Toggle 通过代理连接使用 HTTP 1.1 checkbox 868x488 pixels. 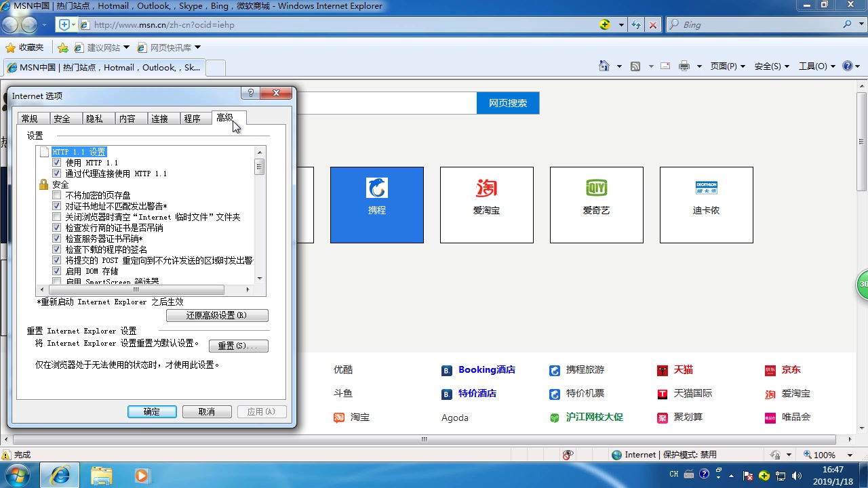coord(57,174)
